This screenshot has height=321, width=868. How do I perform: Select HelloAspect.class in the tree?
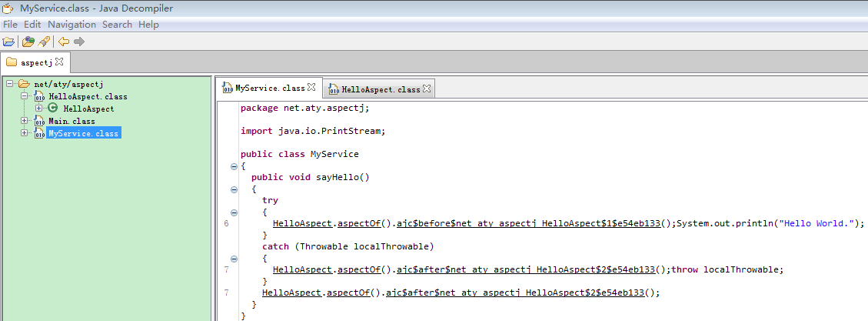(88, 96)
